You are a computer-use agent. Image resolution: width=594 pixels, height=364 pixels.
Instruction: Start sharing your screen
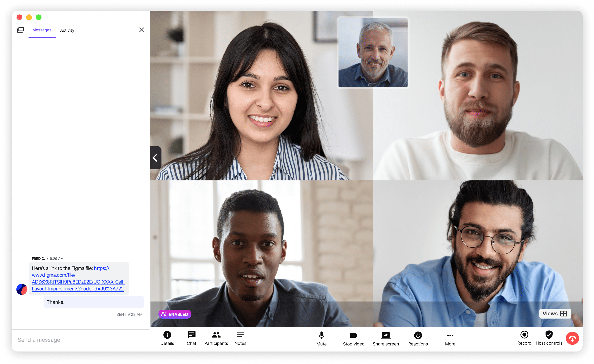click(386, 338)
